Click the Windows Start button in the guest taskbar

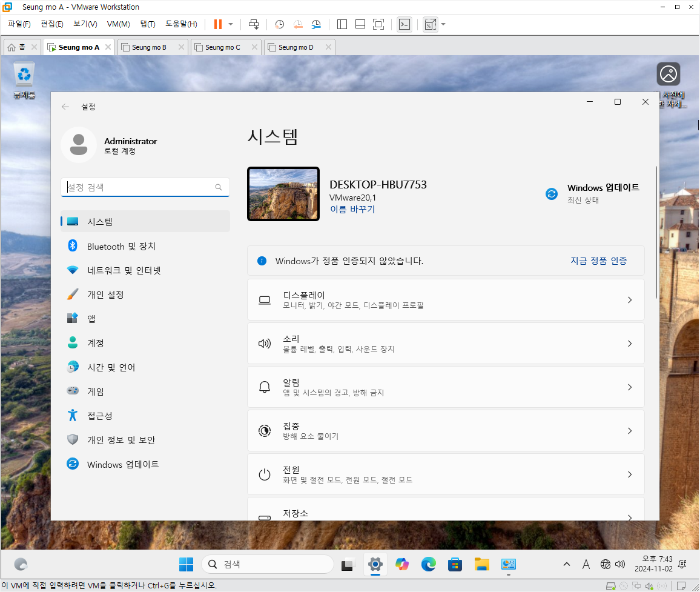tap(186, 564)
